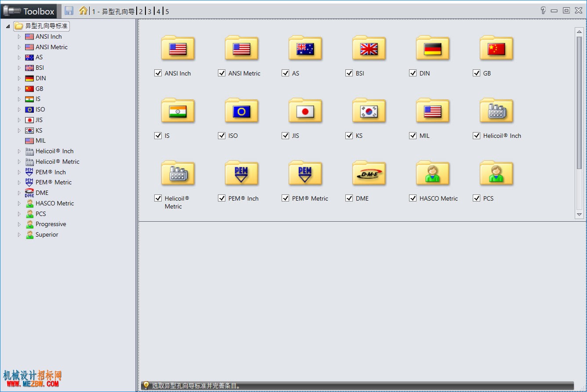Image resolution: width=587 pixels, height=392 pixels.
Task: Go to Toolbox Home icon
Action: 83,11
